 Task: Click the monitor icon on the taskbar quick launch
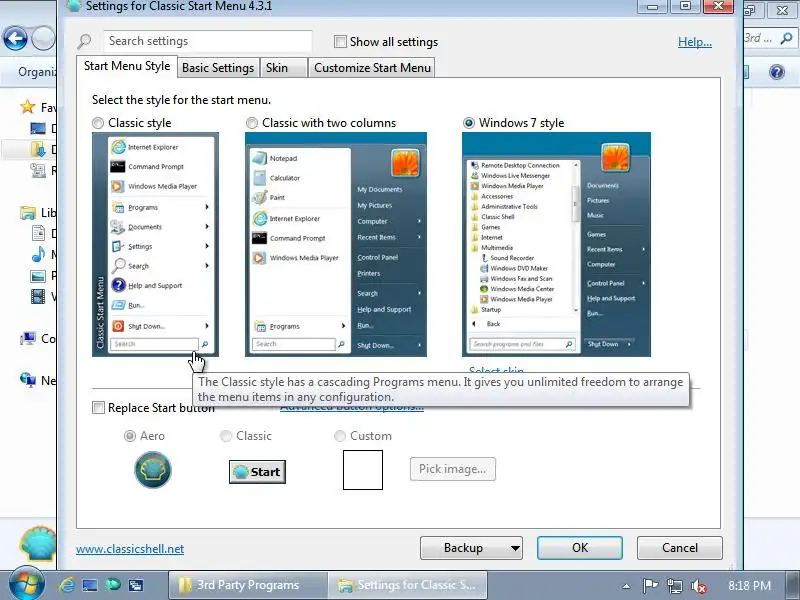(x=90, y=585)
